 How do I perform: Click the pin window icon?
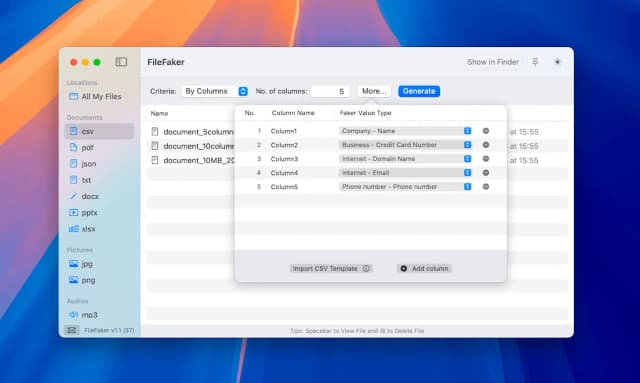[535, 62]
